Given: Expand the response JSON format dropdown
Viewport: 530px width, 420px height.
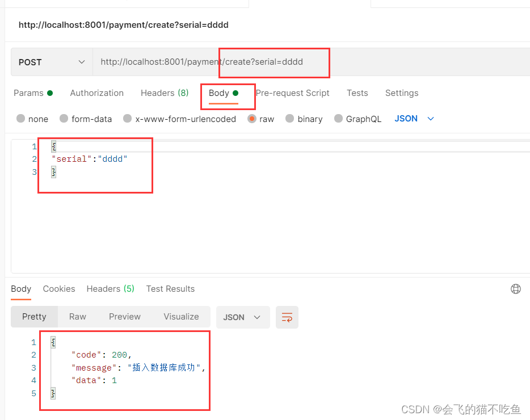Looking at the screenshot, I should coord(243,317).
